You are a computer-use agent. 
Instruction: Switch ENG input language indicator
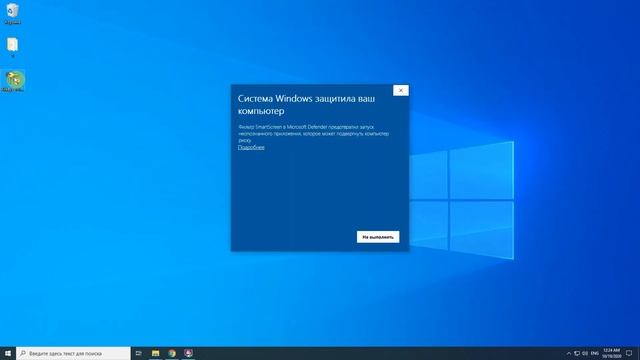[595, 353]
